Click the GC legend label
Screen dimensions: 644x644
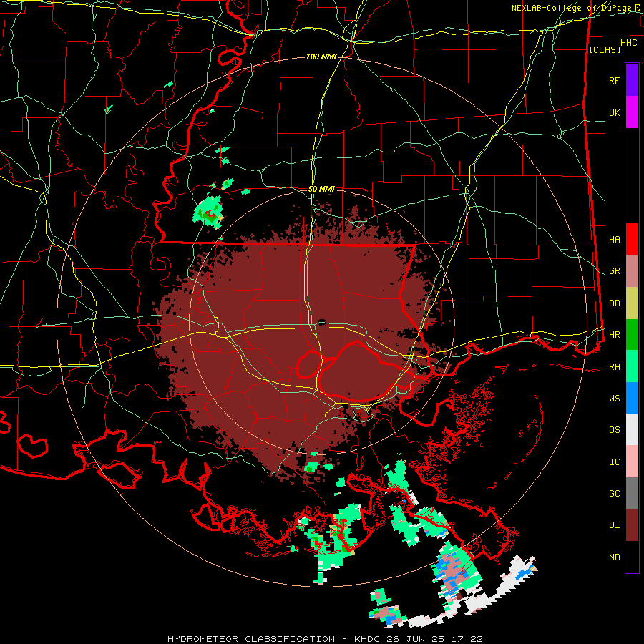[x=614, y=494]
